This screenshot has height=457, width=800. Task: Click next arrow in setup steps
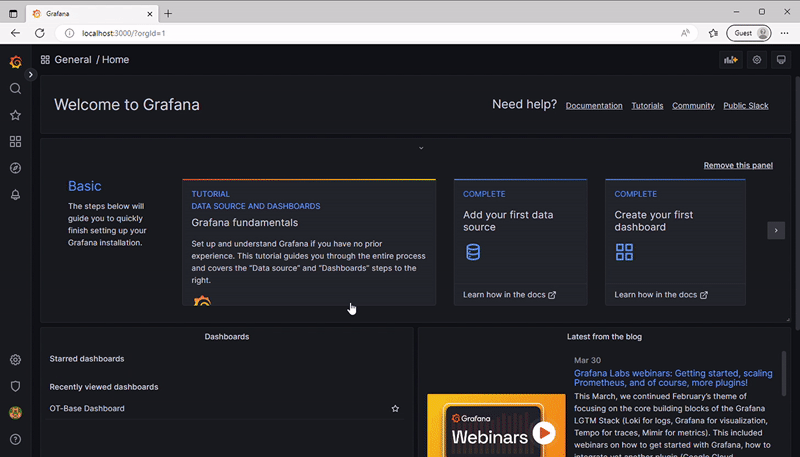coord(776,231)
